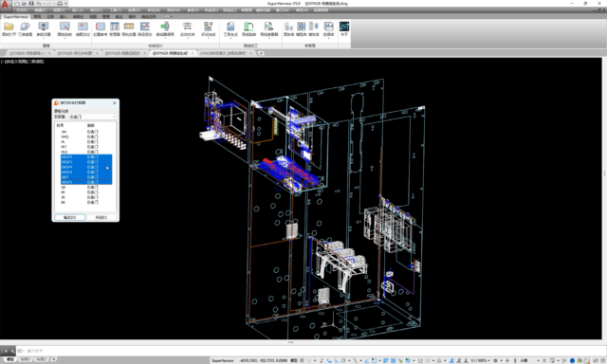Click the 关闭(C) button in the dialog
Viewport: 607px width, 364px height.
101,217
